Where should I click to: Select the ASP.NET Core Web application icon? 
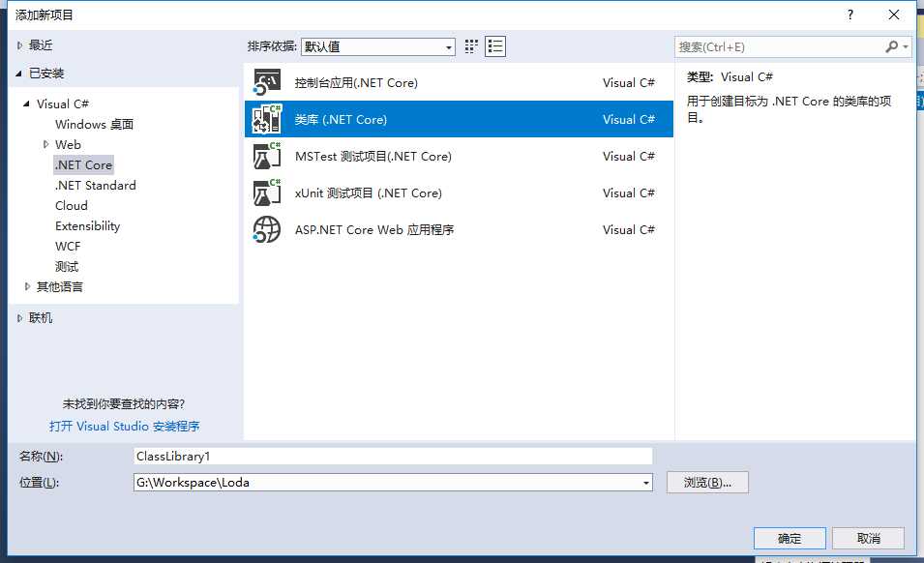pyautogui.click(x=267, y=229)
